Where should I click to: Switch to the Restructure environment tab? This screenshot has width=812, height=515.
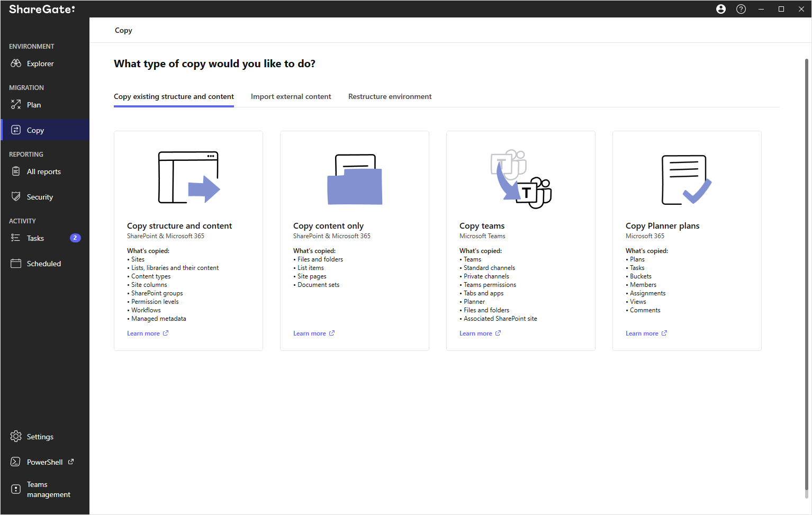390,96
